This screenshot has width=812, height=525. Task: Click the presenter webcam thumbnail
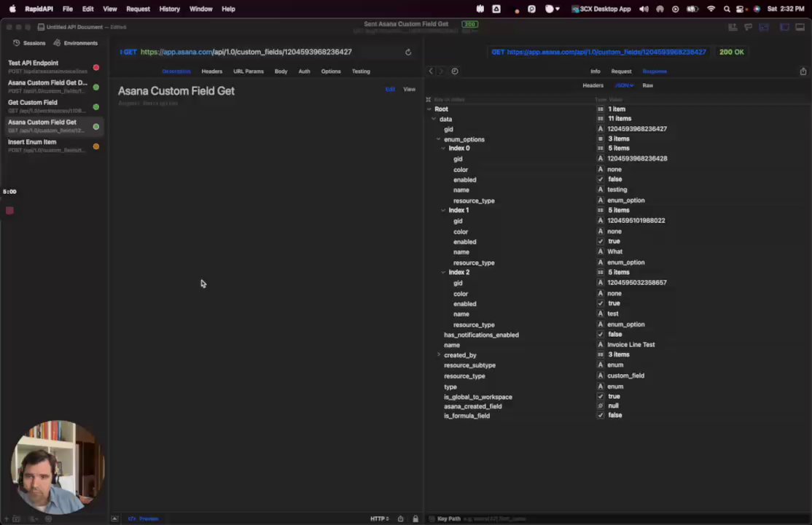click(58, 467)
